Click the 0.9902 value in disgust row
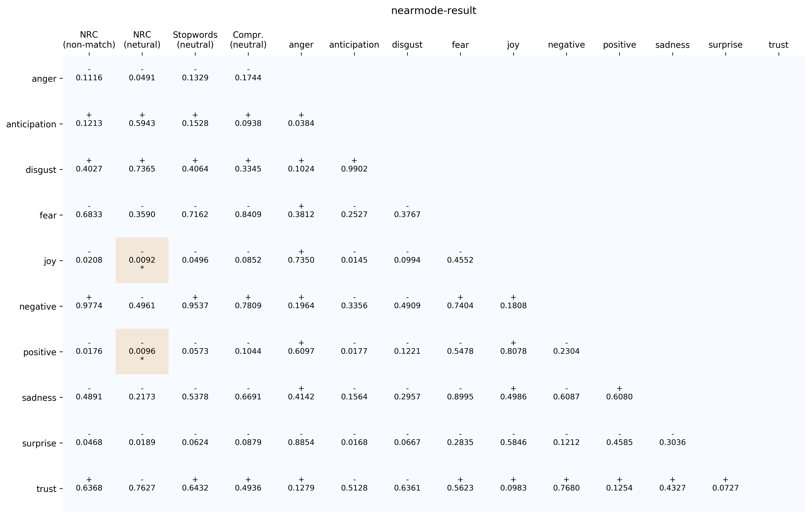 [354, 169]
